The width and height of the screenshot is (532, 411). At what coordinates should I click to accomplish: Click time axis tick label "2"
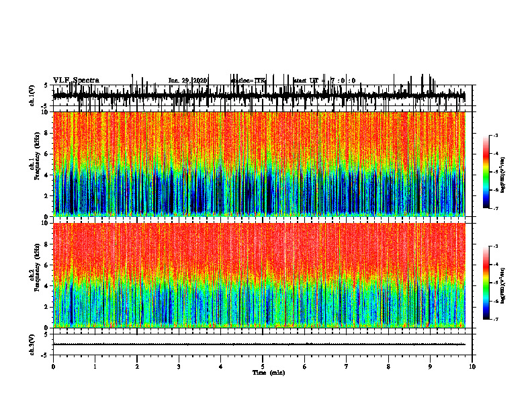(x=137, y=367)
